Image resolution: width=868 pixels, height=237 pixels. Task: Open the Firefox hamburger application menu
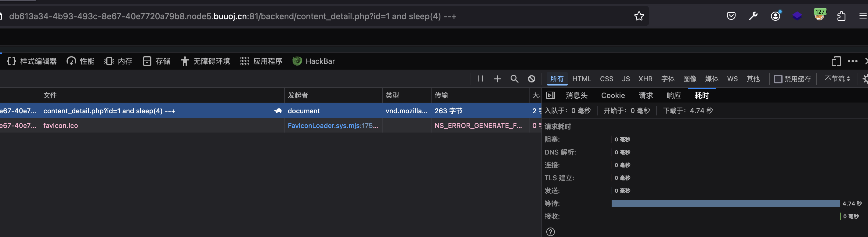pos(862,16)
